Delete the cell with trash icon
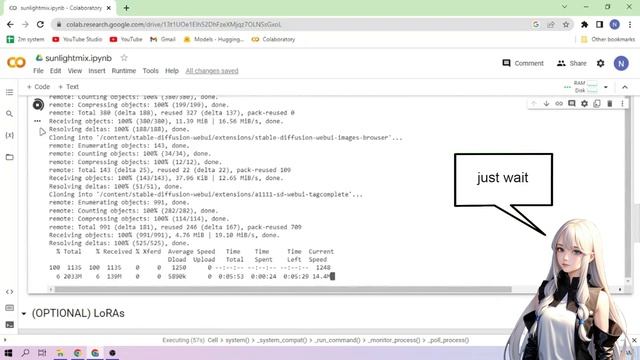Screen dimensions: 640x360 610,104
